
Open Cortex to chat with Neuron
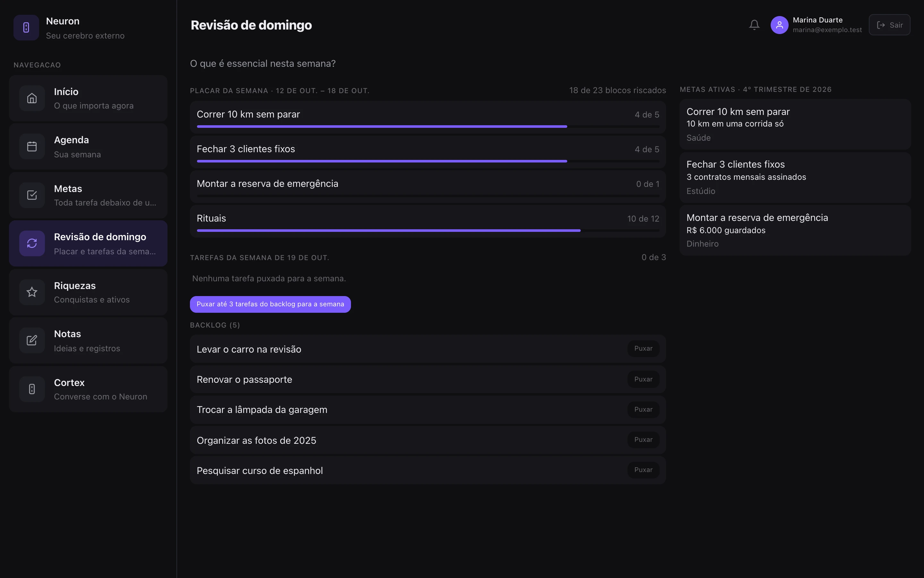[88, 389]
